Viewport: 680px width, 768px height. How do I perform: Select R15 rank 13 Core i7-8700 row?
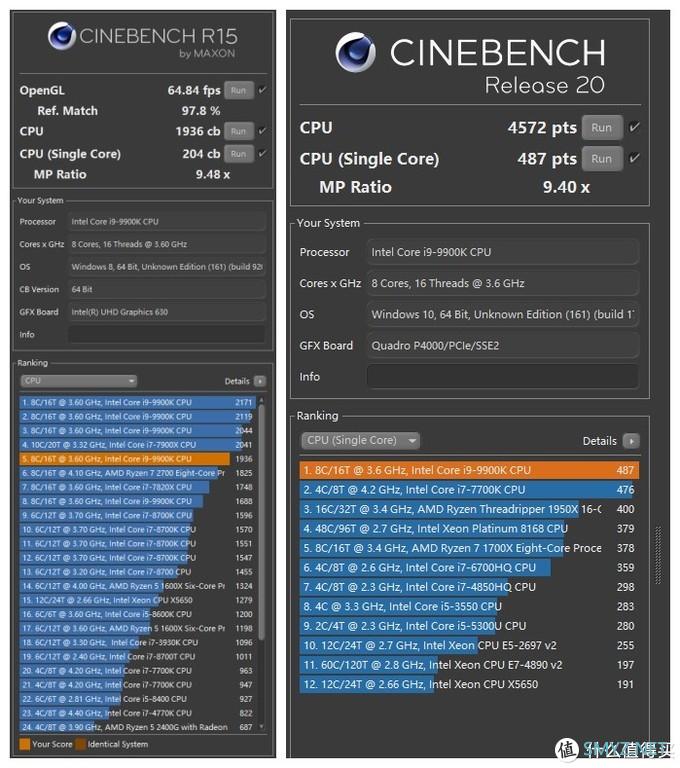tap(138, 572)
